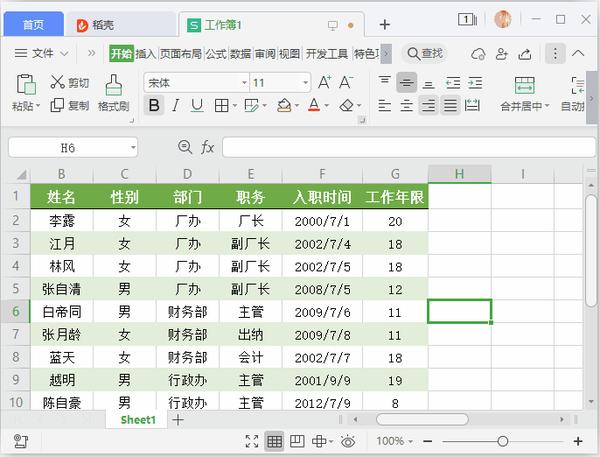600x457 pixels.
Task: Toggle reading mode crosshair icon
Action: (x=319, y=441)
